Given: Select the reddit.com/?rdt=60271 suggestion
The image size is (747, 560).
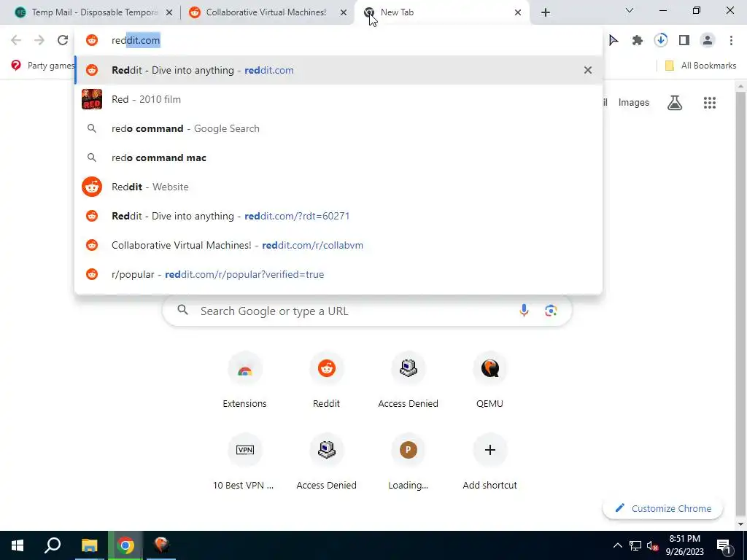Looking at the screenshot, I should pos(338,216).
